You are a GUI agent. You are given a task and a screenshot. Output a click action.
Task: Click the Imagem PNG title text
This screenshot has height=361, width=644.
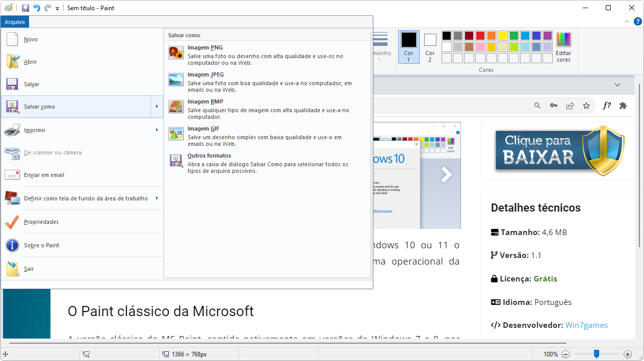205,48
